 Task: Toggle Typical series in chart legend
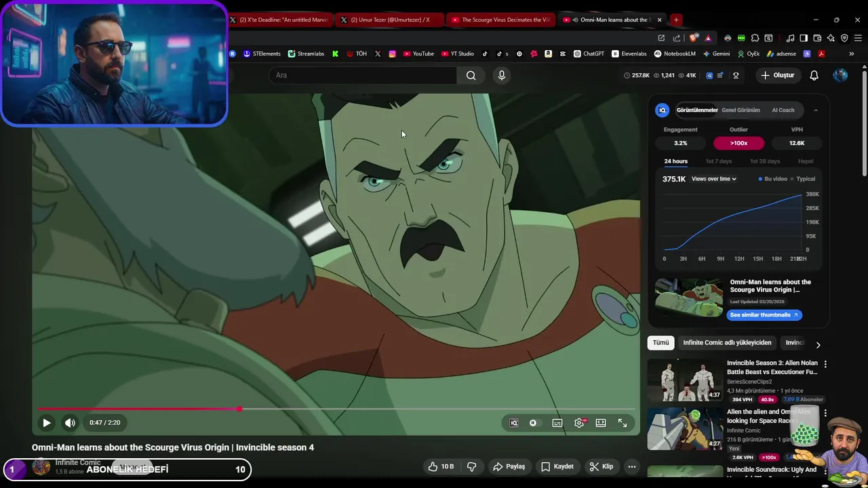tap(804, 179)
